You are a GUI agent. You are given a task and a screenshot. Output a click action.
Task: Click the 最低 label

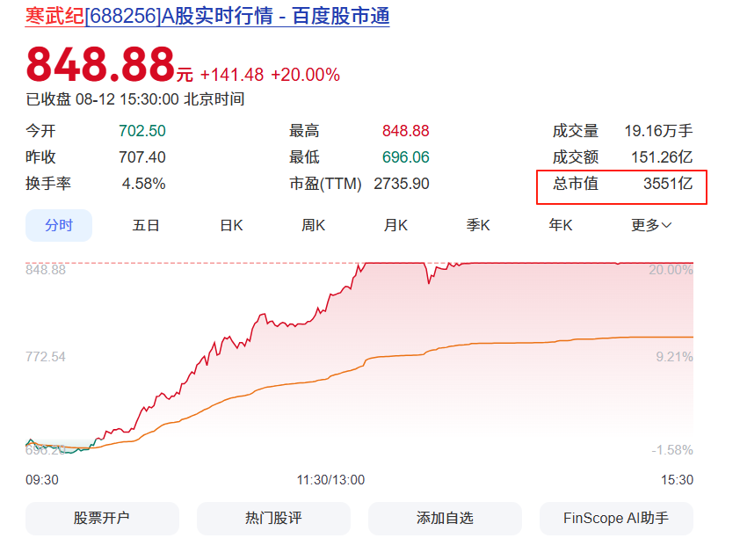pyautogui.click(x=304, y=157)
